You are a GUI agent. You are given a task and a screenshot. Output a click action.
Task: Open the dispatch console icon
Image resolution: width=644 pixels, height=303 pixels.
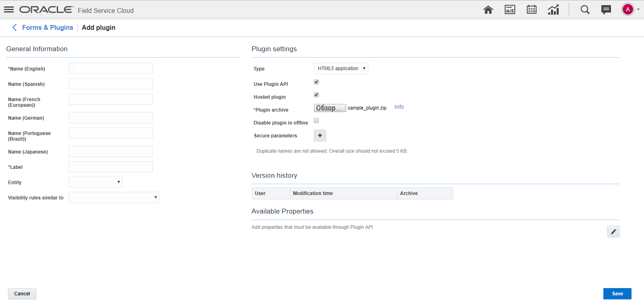click(x=510, y=10)
